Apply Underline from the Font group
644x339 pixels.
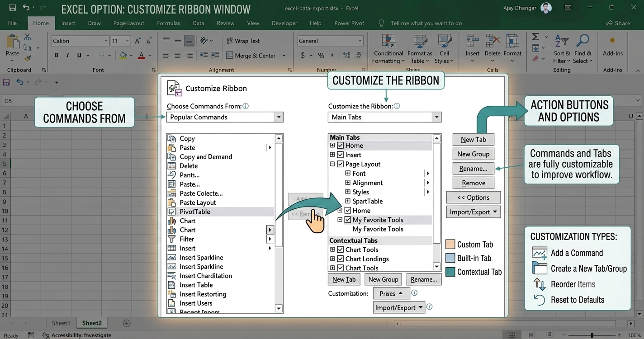tap(79, 55)
